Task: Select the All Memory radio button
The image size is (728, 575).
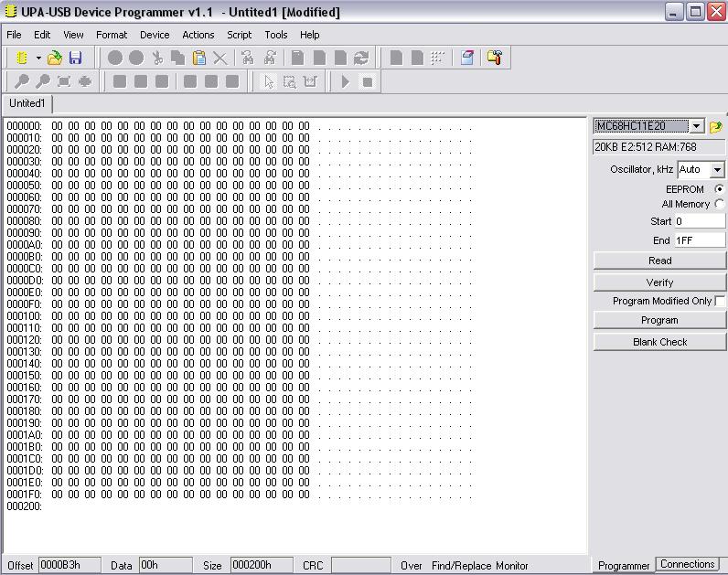Action: [x=719, y=204]
